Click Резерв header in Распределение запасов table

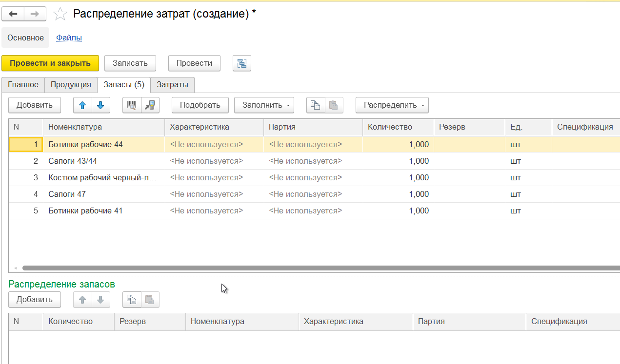[150, 322]
